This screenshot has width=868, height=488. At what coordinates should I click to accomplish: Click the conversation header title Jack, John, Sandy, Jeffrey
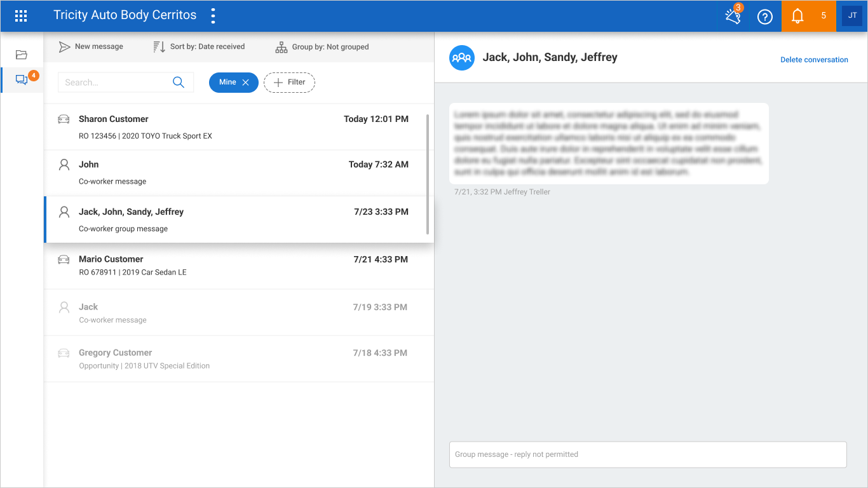(x=550, y=57)
